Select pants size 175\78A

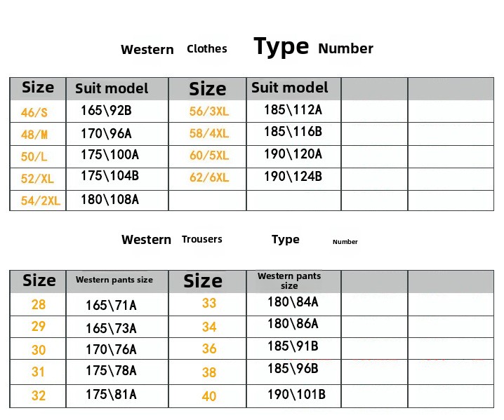[111, 371]
